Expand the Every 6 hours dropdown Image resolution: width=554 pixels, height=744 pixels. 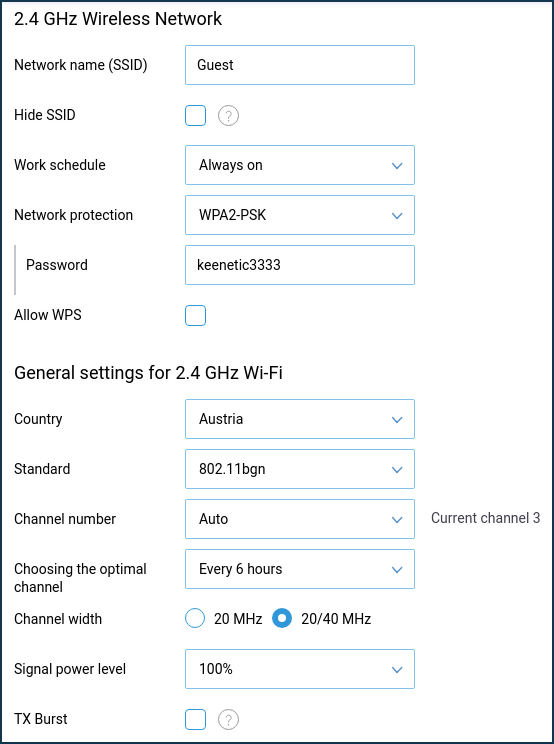tap(300, 569)
